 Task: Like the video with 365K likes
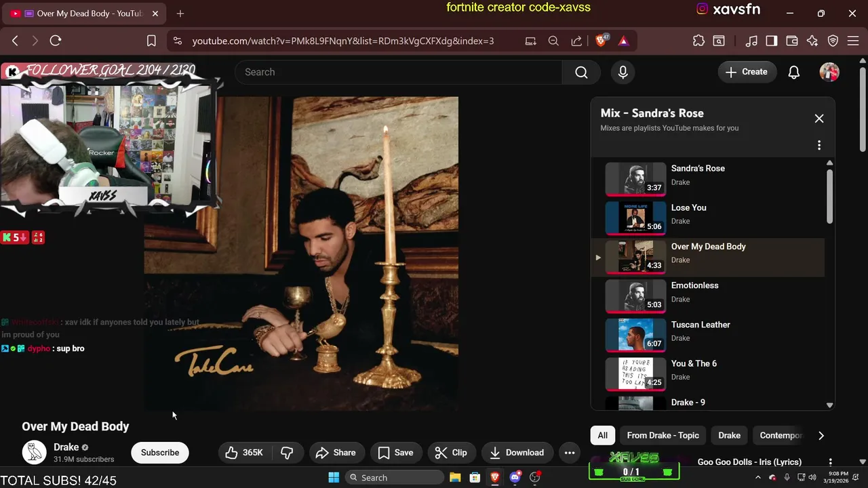coord(244,453)
